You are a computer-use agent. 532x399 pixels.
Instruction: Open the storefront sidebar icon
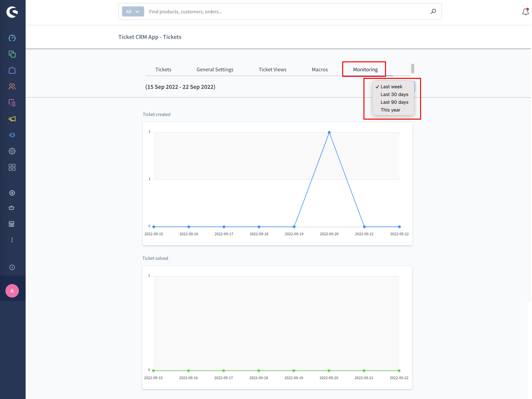11,224
